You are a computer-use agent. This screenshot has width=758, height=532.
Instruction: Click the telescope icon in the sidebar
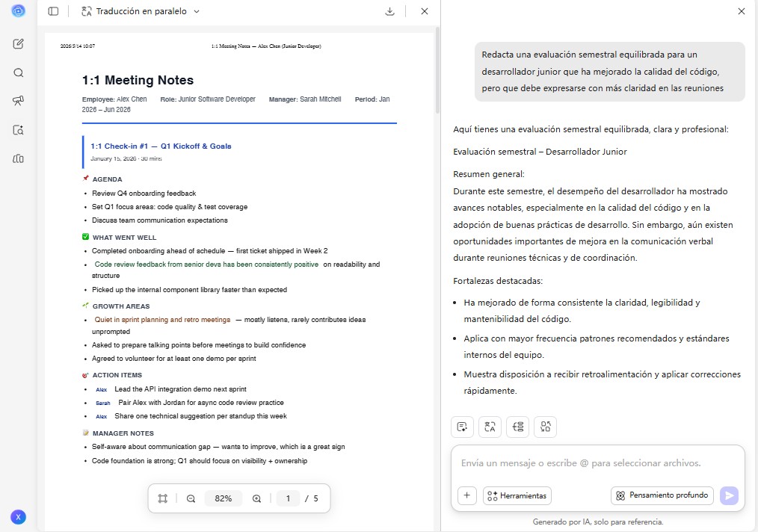(19, 101)
